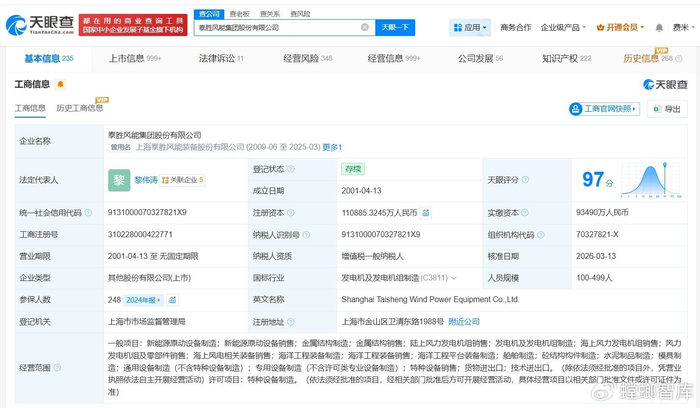Open the 工商官网快照 button
This screenshot has height=408, width=700.
click(x=607, y=108)
